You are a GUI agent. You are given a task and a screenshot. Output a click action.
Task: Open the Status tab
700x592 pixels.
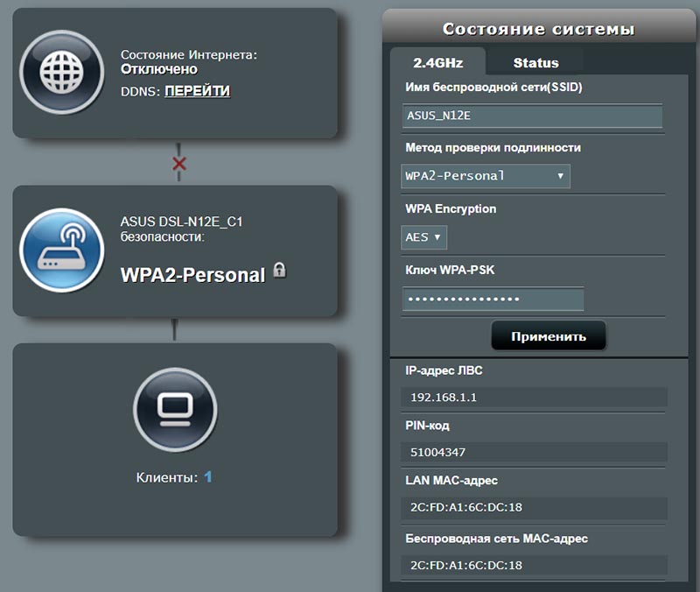[535, 62]
